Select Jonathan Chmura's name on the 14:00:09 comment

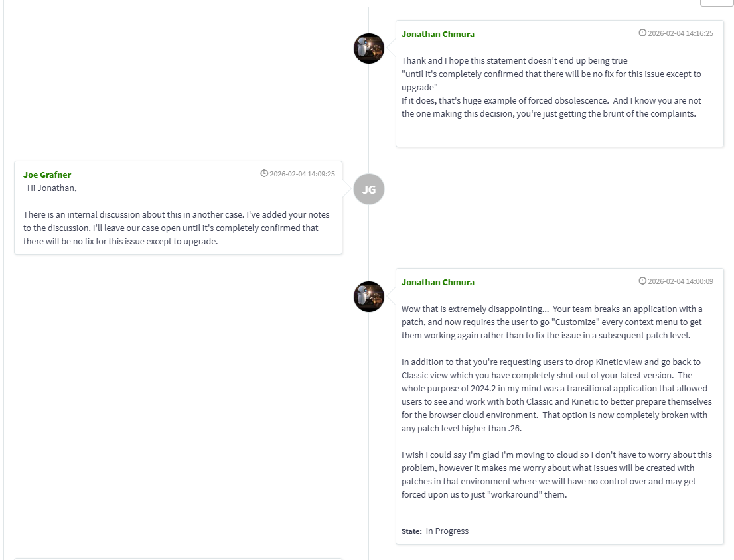[437, 282]
